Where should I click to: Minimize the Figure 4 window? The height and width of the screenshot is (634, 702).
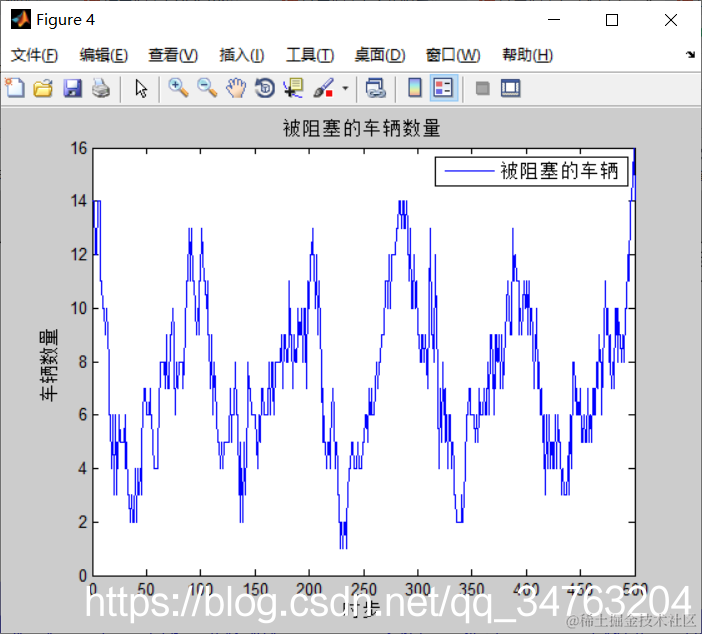[x=554, y=20]
